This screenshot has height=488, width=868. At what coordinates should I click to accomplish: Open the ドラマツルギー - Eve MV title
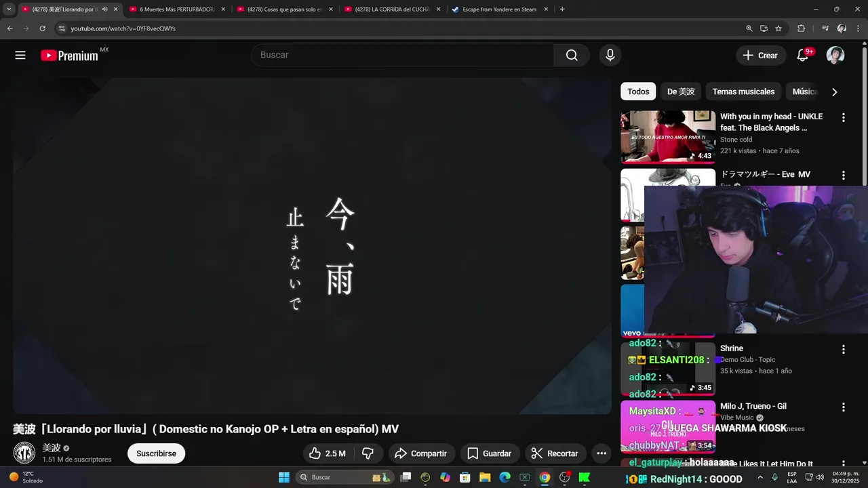pos(765,174)
